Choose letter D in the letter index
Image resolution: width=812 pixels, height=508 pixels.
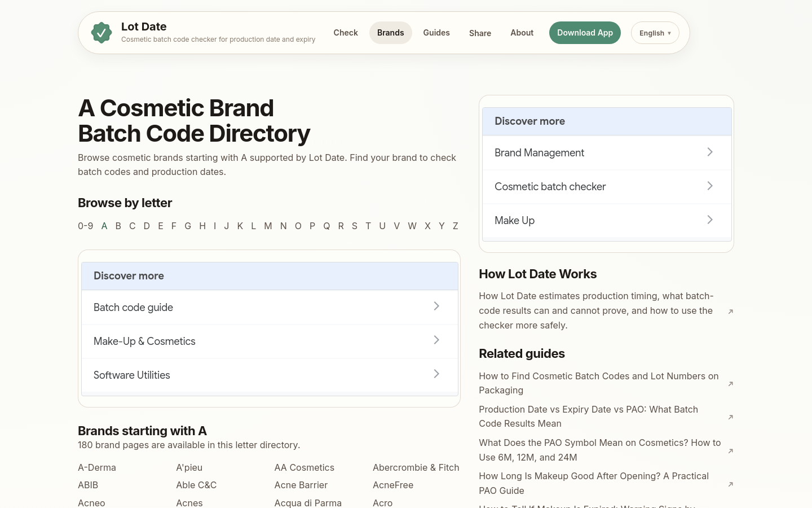[x=147, y=226]
